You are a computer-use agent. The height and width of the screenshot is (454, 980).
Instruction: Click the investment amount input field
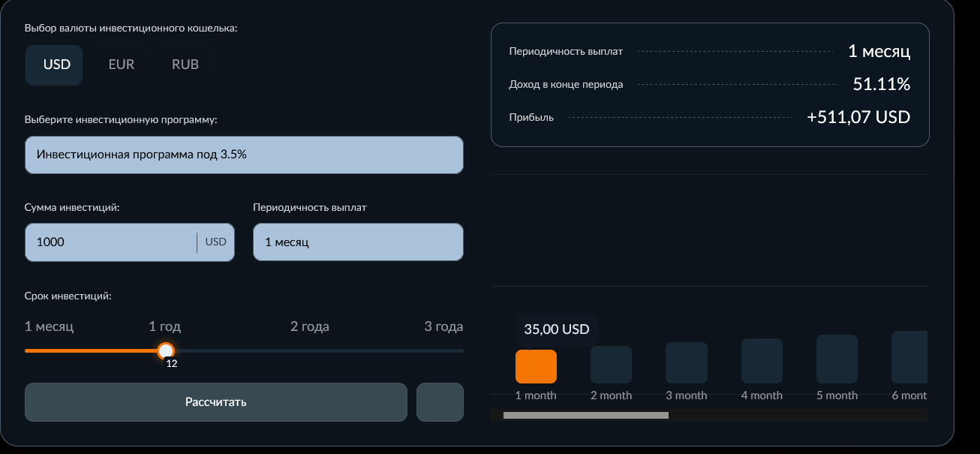pyautogui.click(x=110, y=242)
